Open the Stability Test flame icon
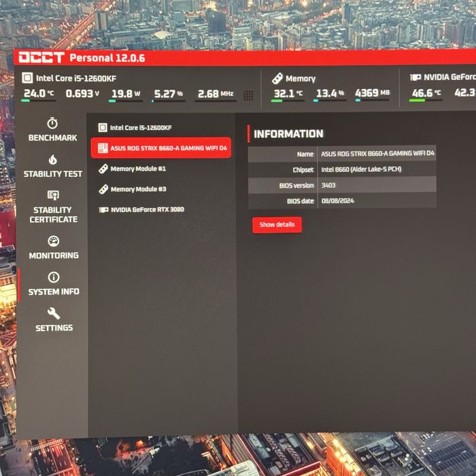Viewport: 476px width, 476px height. click(53, 159)
